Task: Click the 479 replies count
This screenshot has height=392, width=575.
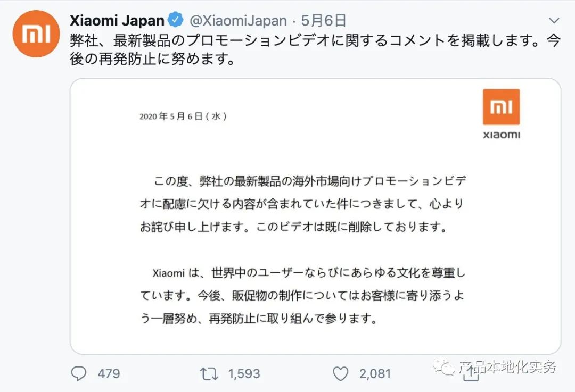Action: 109,373
